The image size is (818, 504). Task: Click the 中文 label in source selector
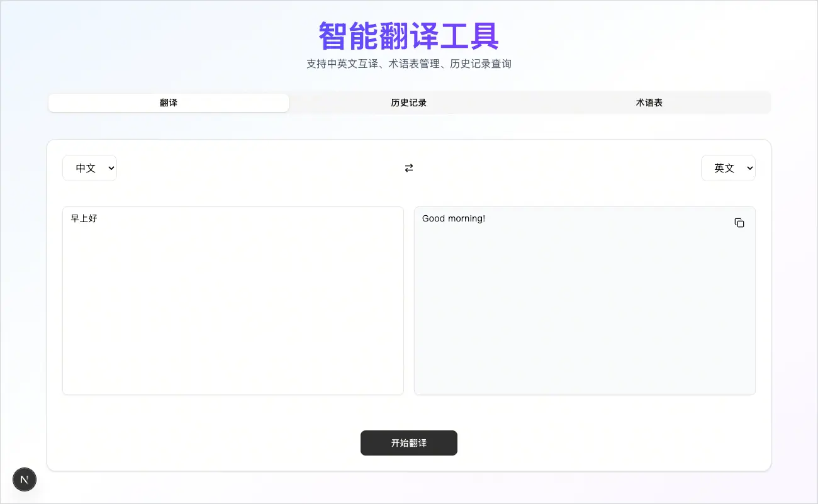pos(86,168)
